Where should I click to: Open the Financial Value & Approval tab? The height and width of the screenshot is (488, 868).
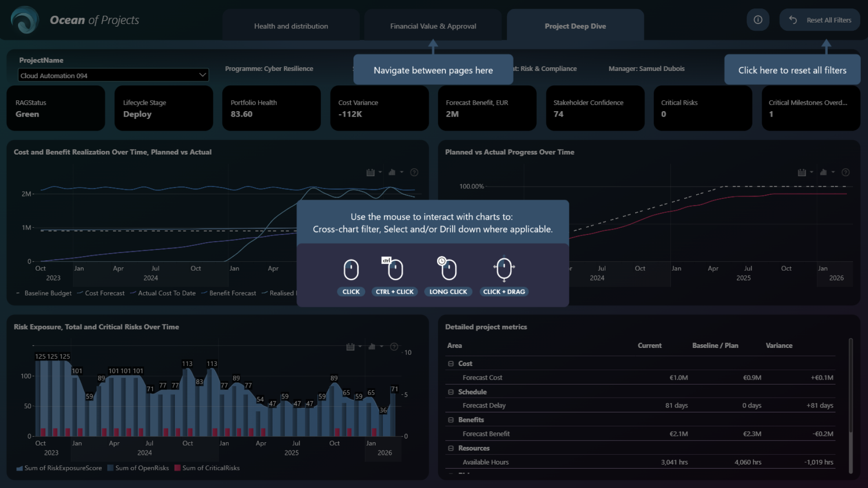point(433,26)
